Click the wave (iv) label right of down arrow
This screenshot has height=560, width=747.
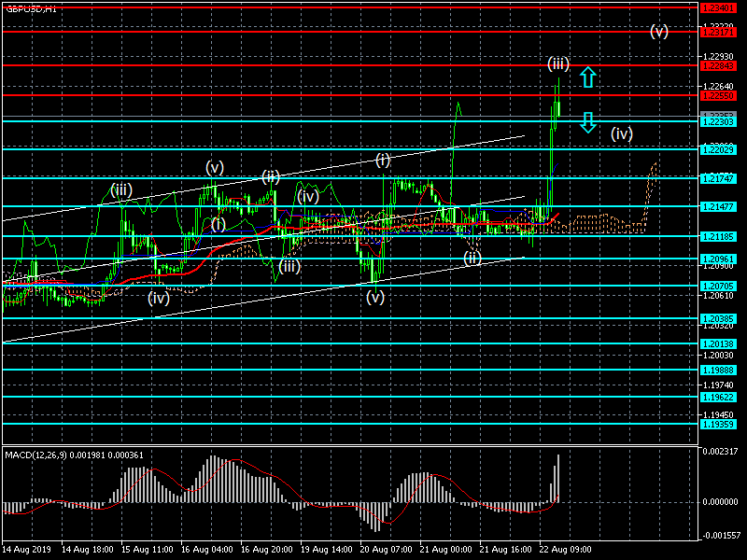pyautogui.click(x=622, y=133)
